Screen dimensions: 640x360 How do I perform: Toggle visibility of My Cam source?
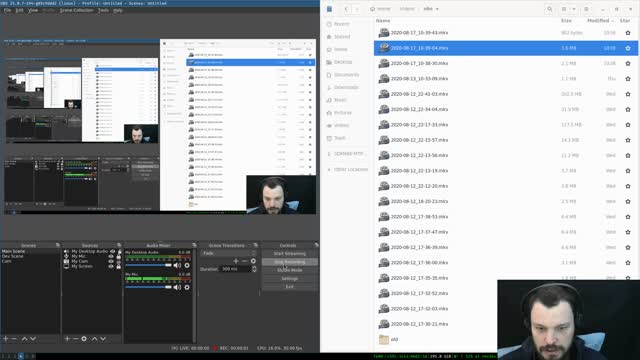click(x=111, y=261)
